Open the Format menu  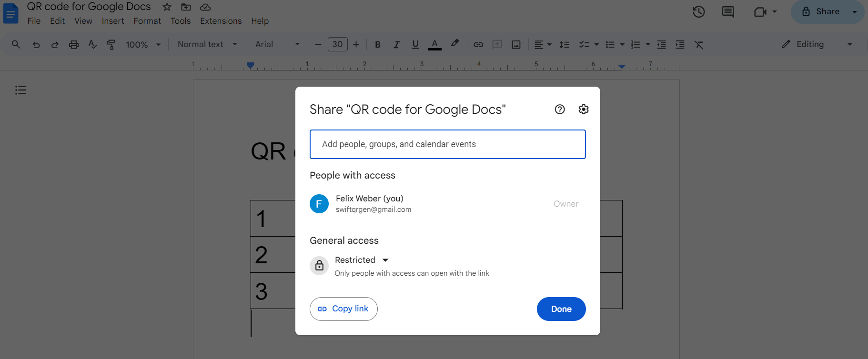click(x=147, y=21)
